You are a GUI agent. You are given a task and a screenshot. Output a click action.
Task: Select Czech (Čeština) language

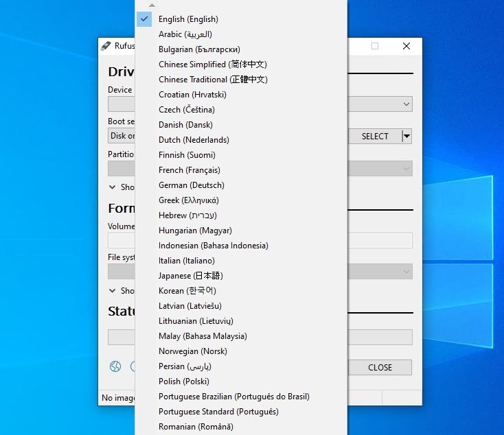tap(241, 110)
